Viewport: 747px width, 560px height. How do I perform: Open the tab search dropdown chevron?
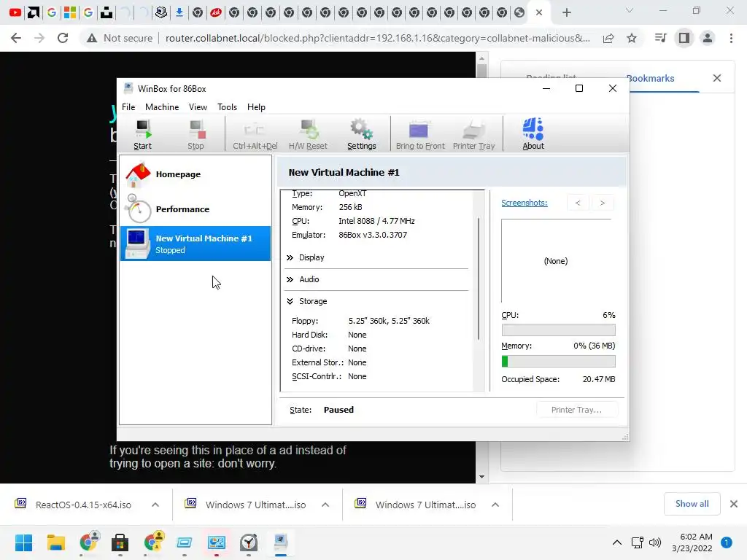click(x=630, y=10)
